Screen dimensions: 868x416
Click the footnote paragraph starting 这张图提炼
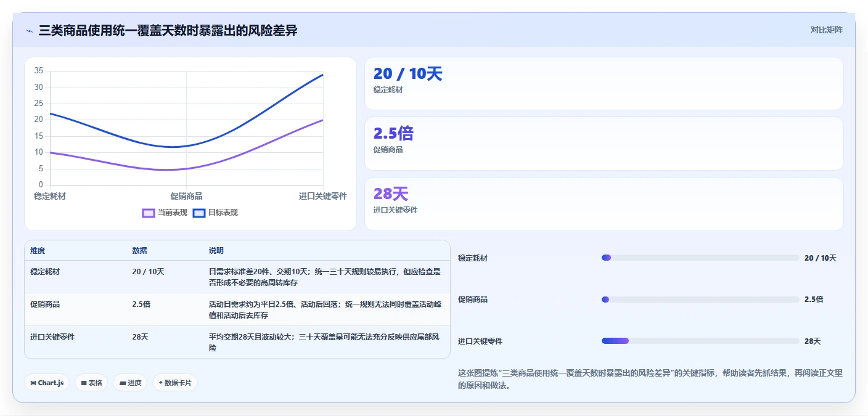[x=650, y=379]
